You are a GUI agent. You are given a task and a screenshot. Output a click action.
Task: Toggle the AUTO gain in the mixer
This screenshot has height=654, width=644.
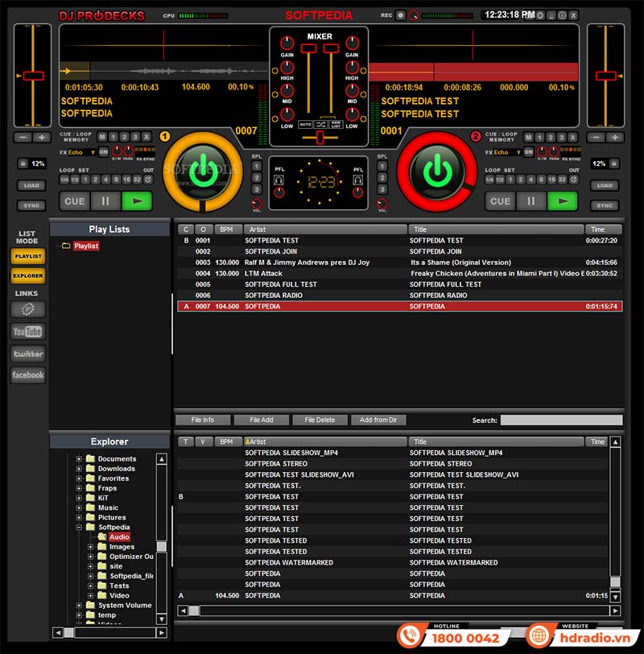[x=306, y=125]
